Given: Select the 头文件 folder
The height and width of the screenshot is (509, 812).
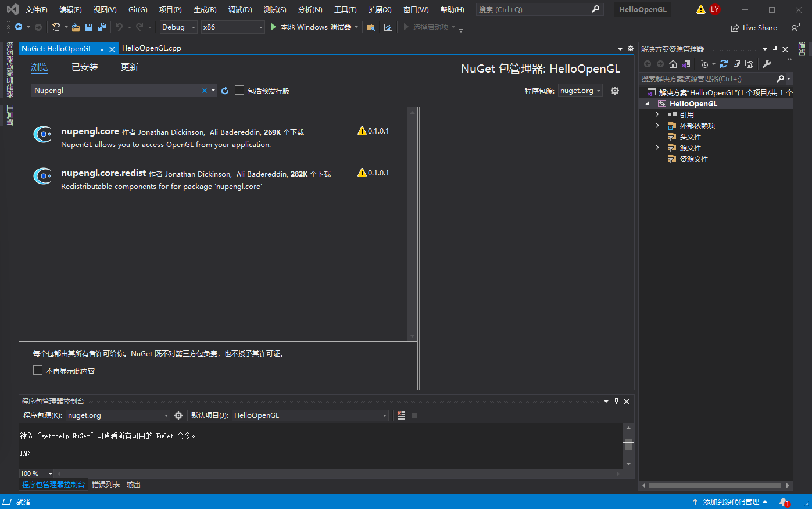Looking at the screenshot, I should (691, 137).
